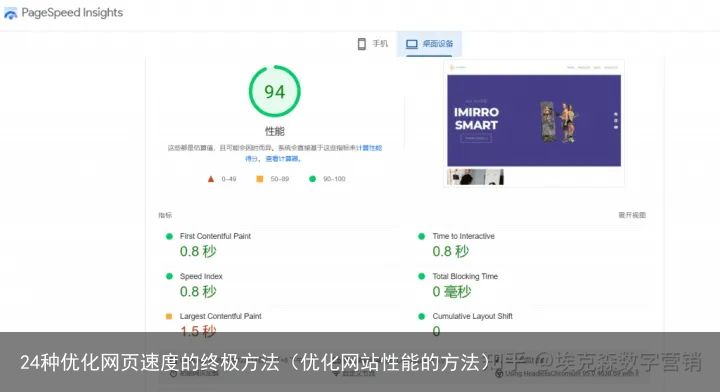Image resolution: width=720 pixels, height=392 pixels.
Task: Click the 94 performance score gauge
Action: tap(275, 91)
